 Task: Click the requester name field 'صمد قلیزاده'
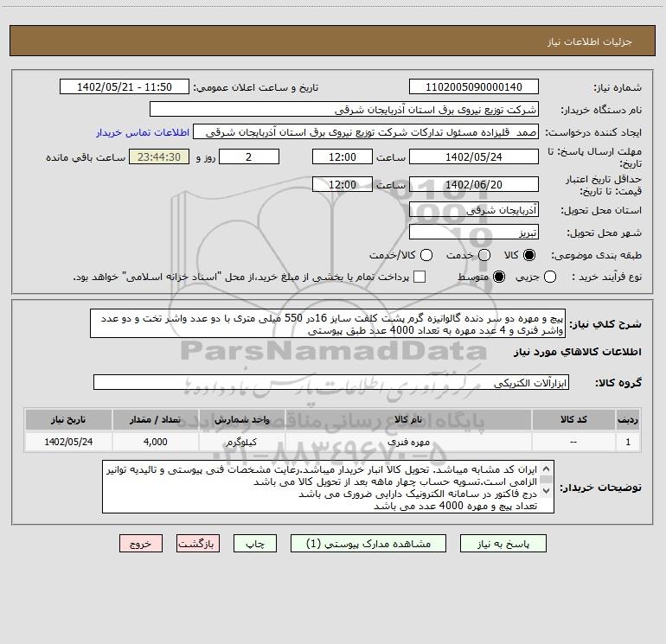point(366,132)
